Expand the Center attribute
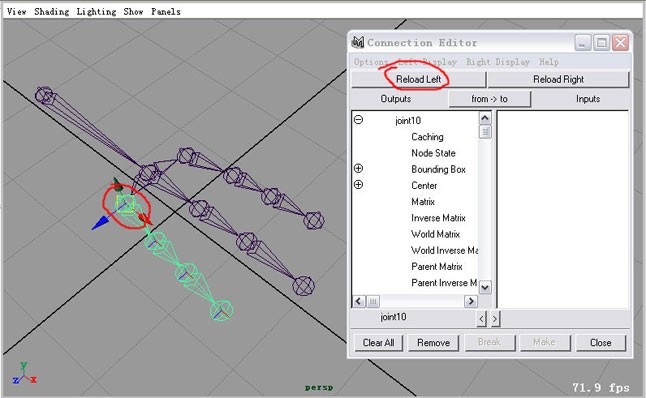Viewport: 646px width, 398px height. (x=358, y=185)
